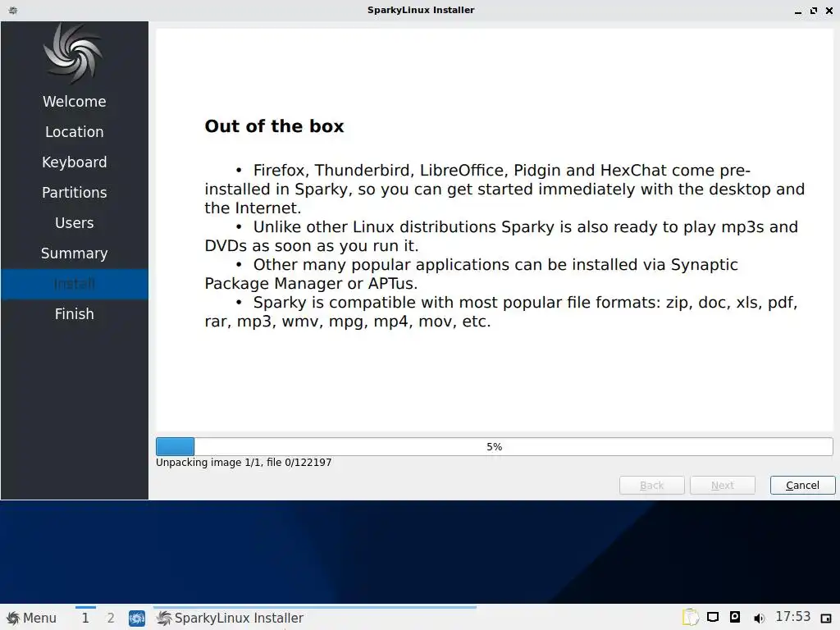Click the popular file formats bullet text
The width and height of the screenshot is (840, 630).
coord(501,312)
